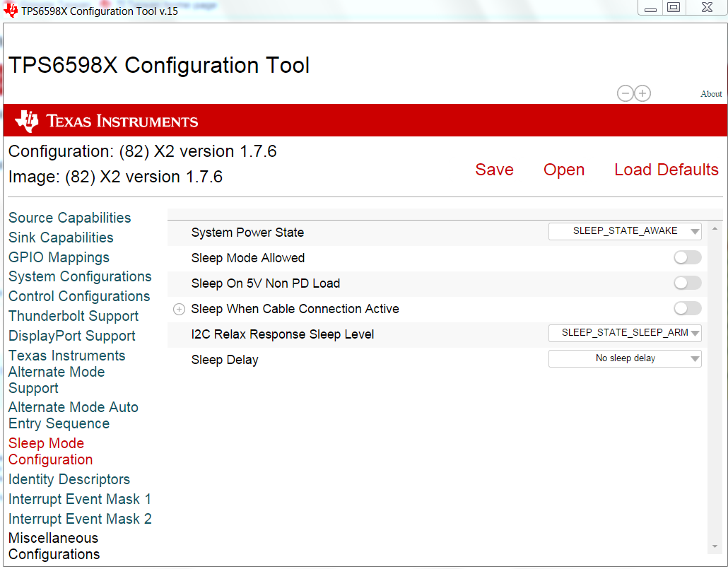728x569 pixels.
Task: Click the I2C Relax Response Sleep Level label
Action: tap(282, 334)
